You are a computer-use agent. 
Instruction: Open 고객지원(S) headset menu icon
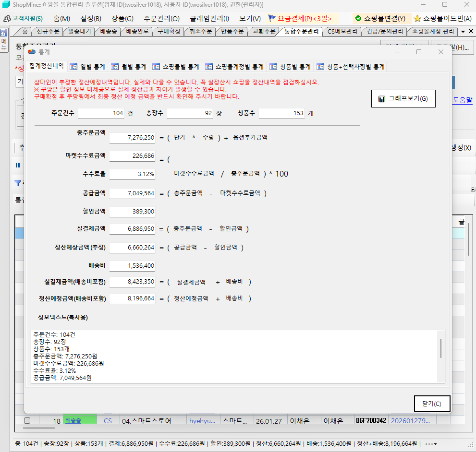point(7,19)
